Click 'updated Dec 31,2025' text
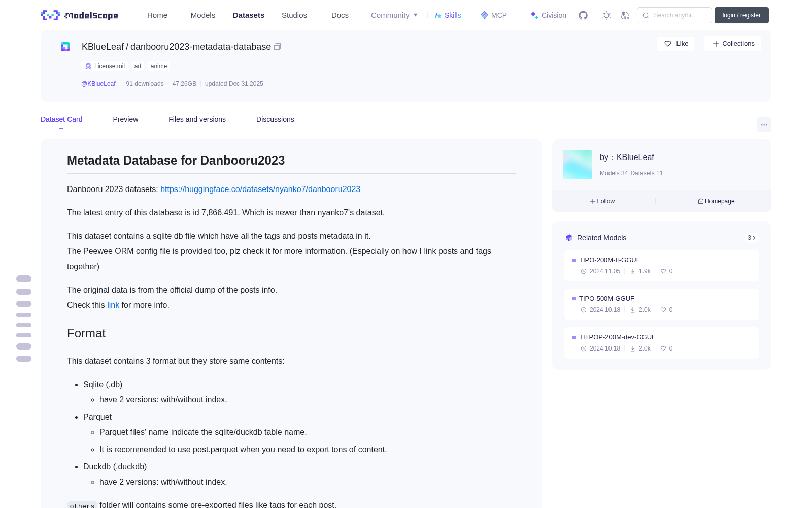 point(234,84)
